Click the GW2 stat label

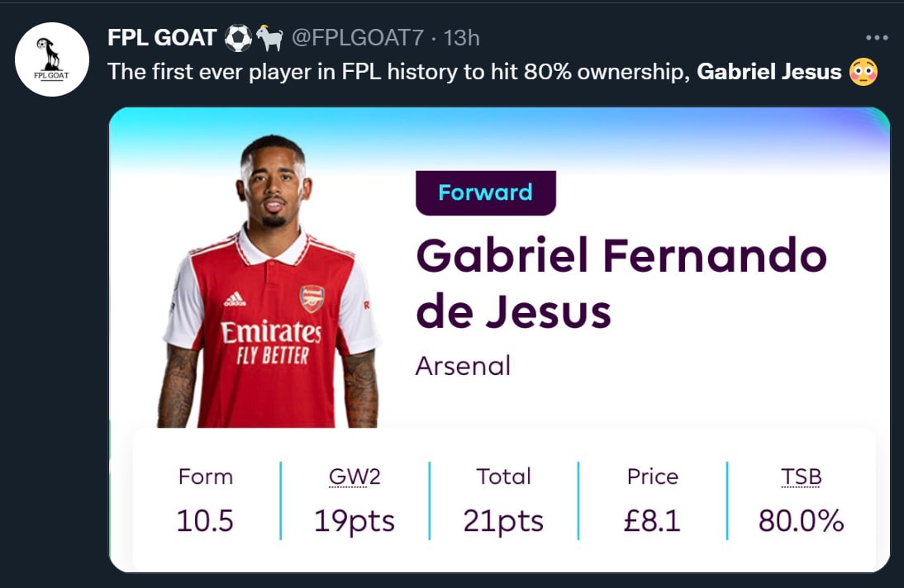click(x=354, y=477)
